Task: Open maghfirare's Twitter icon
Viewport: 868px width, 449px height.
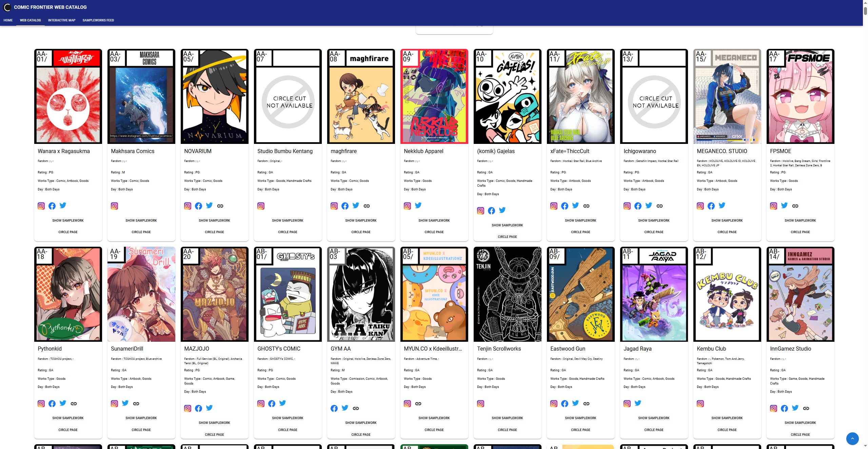Action: [356, 205]
